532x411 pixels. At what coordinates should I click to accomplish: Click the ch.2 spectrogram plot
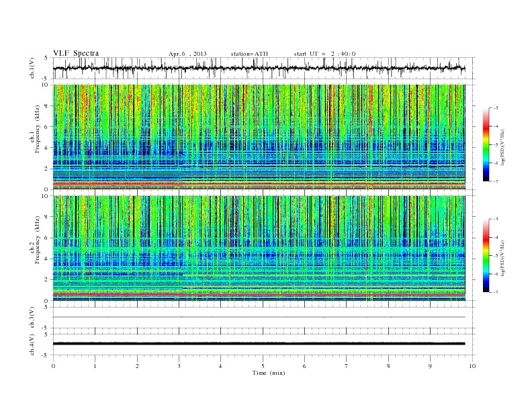pyautogui.click(x=259, y=248)
